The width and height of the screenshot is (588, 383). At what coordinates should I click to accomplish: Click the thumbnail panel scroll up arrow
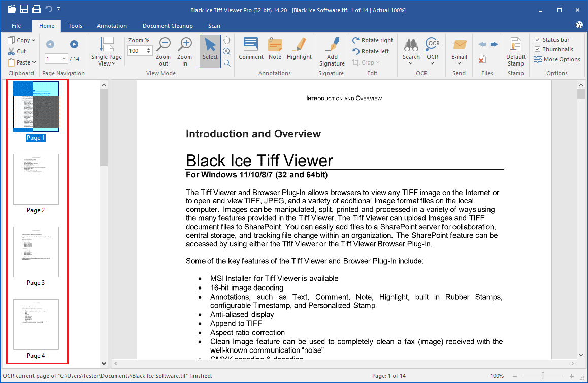coord(104,85)
